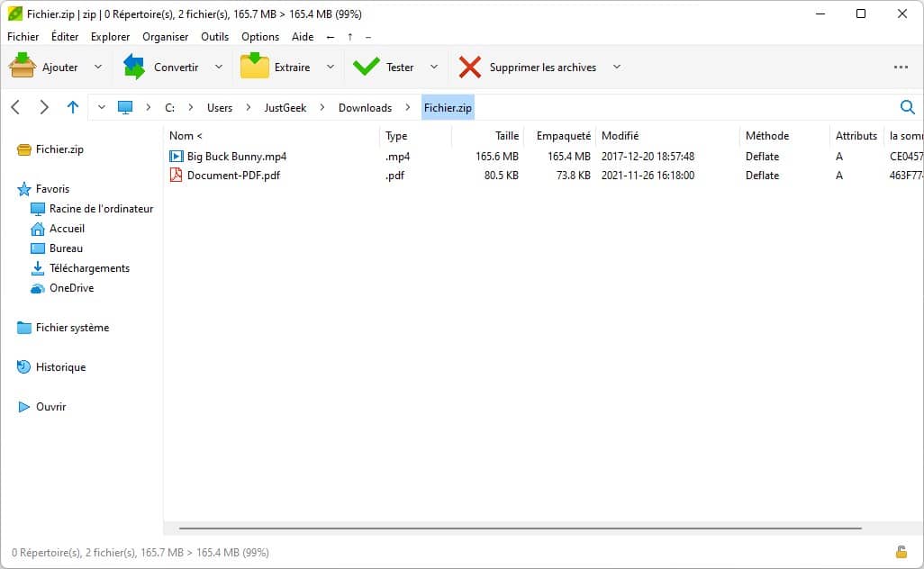Sort by the Modifié column header
This screenshot has width=924, height=569.
pyautogui.click(x=620, y=135)
